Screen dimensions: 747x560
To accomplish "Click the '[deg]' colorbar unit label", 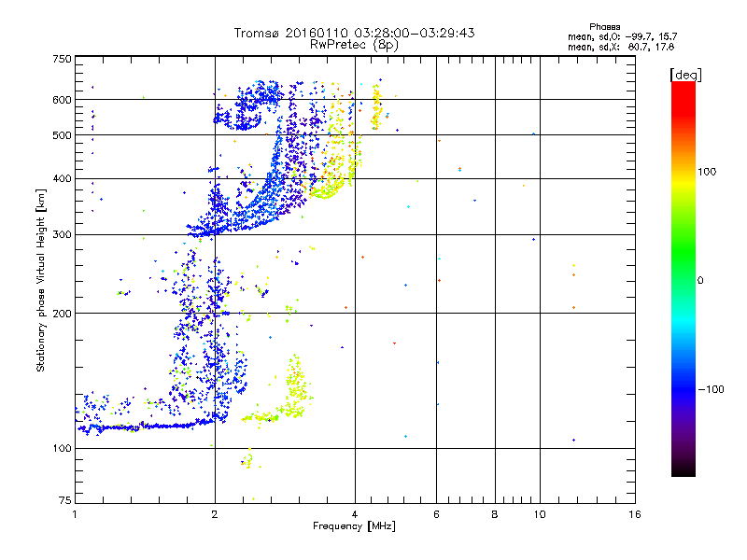I will (685, 75).
